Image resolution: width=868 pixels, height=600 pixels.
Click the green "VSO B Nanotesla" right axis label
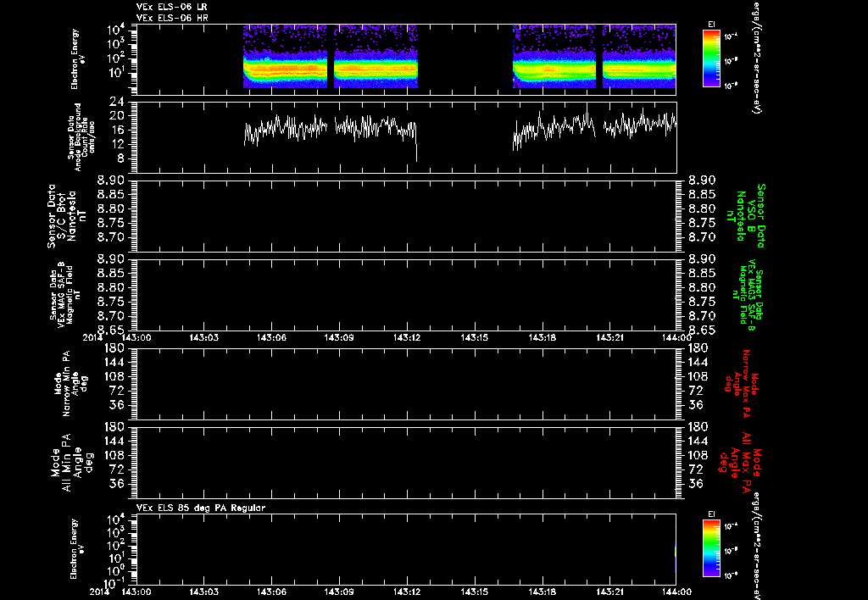coord(748,216)
